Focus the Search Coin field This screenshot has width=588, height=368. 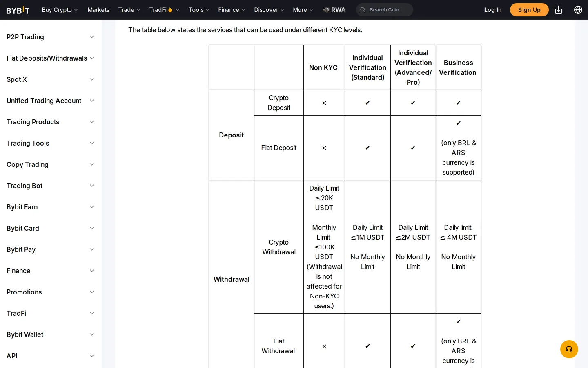385,10
